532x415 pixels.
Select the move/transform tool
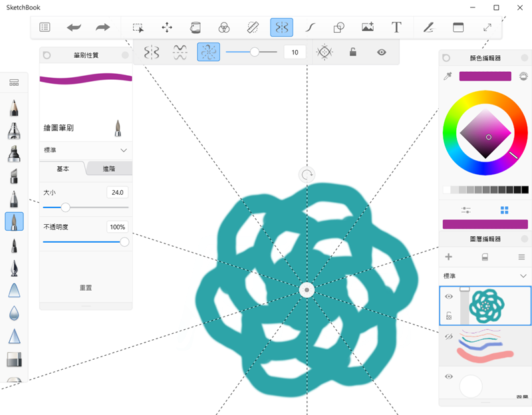pyautogui.click(x=167, y=27)
